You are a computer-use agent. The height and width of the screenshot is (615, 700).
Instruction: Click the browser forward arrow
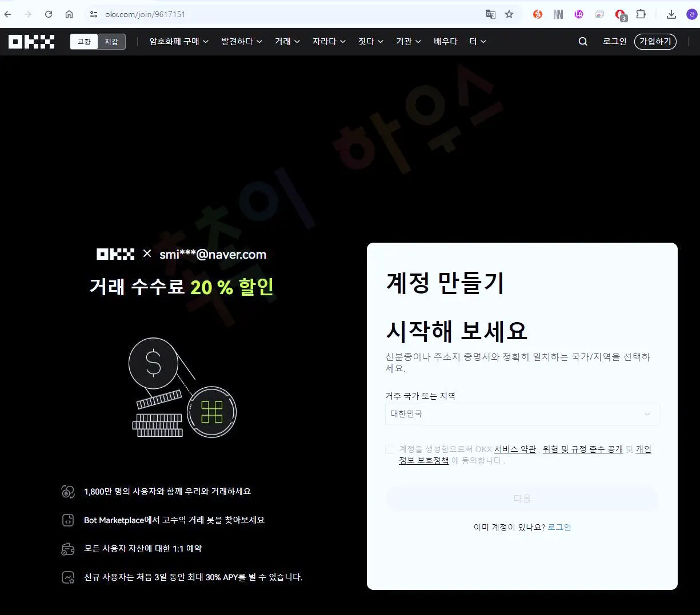pyautogui.click(x=28, y=14)
